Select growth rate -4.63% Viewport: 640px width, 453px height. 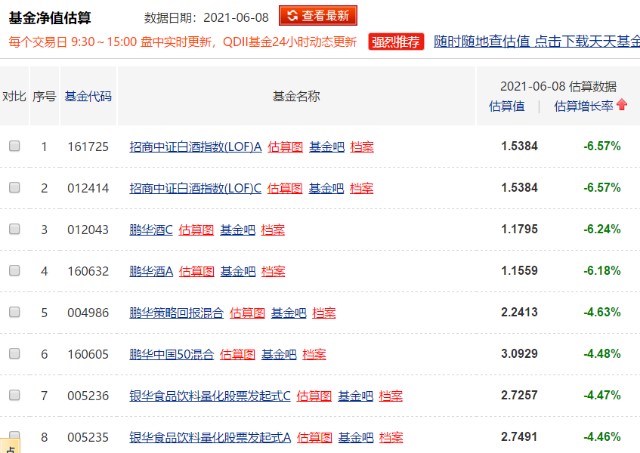(602, 312)
